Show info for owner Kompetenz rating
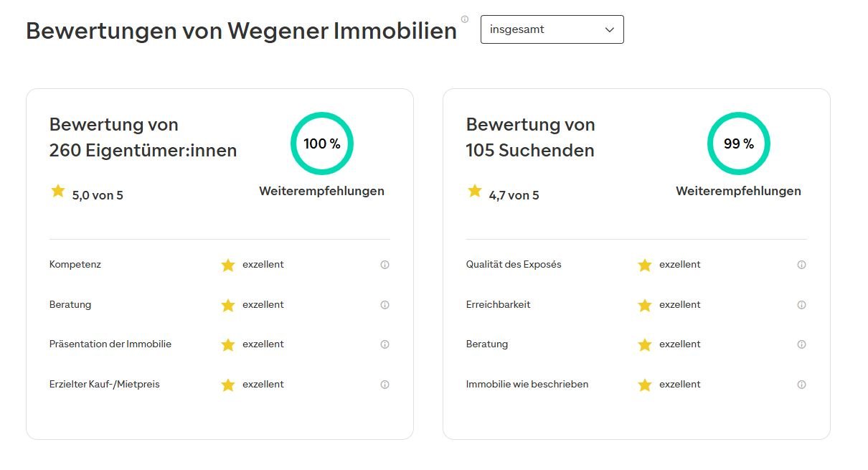 coord(385,265)
